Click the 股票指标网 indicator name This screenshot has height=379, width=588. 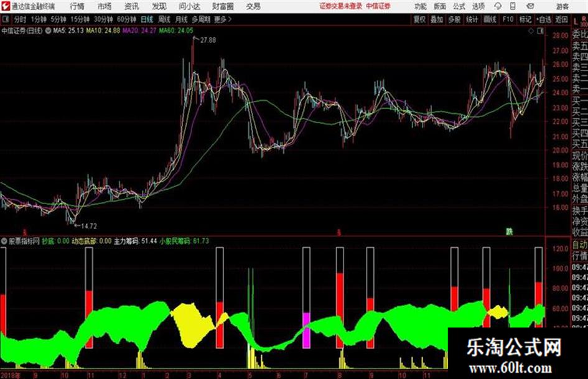pyautogui.click(x=24, y=241)
